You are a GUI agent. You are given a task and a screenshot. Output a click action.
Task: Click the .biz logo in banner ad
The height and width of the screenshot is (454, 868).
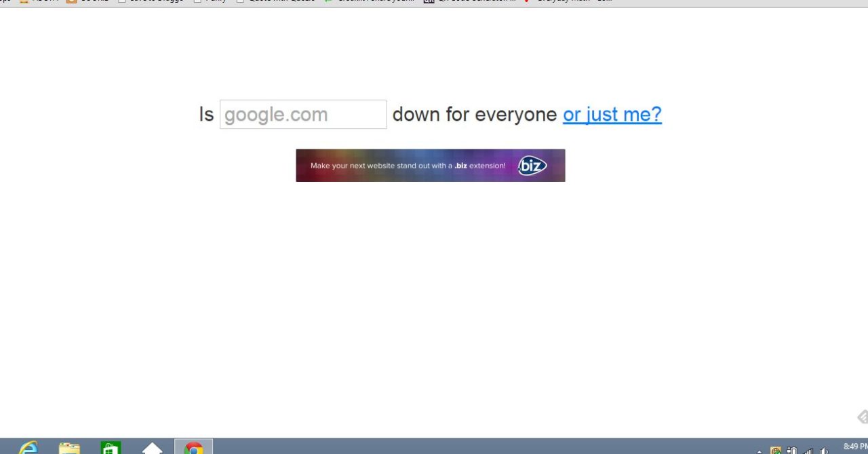532,166
